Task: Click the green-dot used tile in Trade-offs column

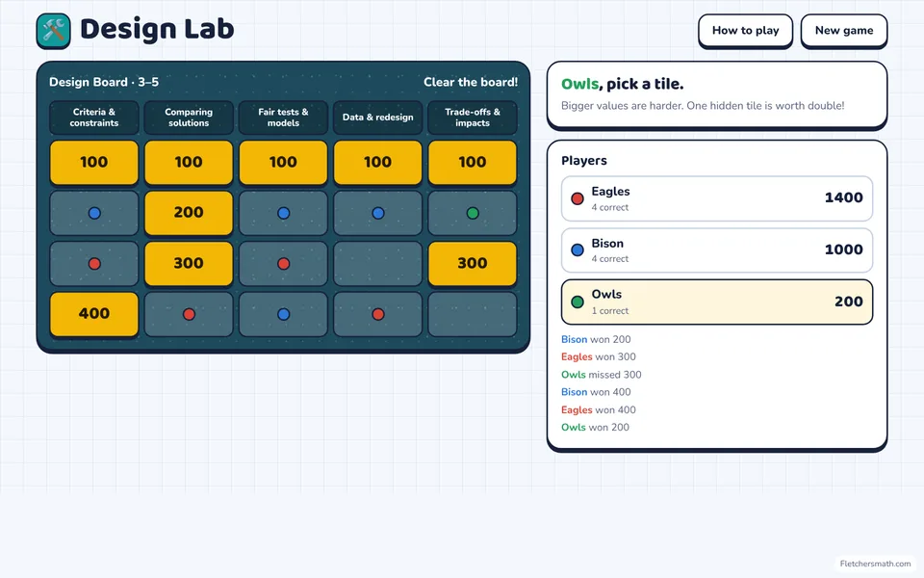Action: pyautogui.click(x=473, y=213)
